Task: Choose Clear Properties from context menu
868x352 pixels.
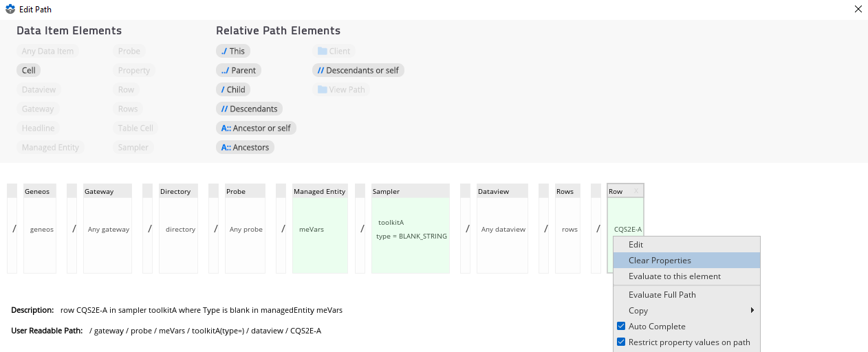Action: (660, 261)
